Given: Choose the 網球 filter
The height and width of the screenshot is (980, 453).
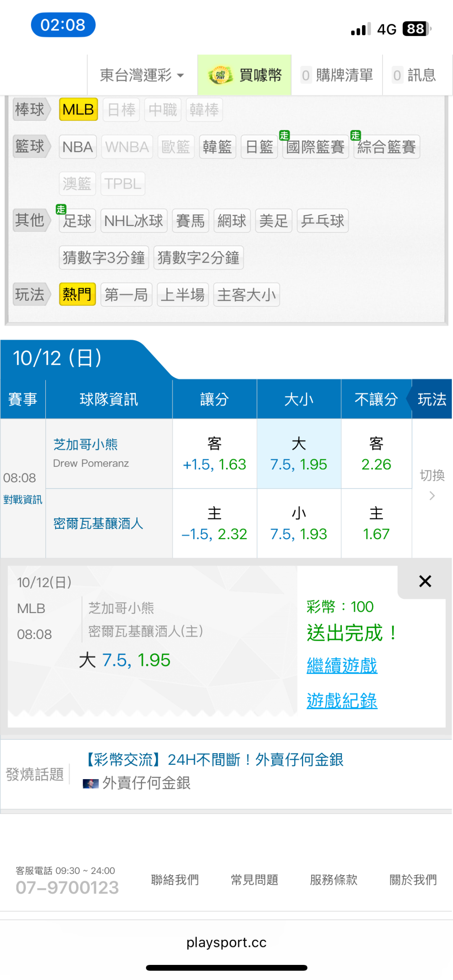Looking at the screenshot, I should 232,221.
